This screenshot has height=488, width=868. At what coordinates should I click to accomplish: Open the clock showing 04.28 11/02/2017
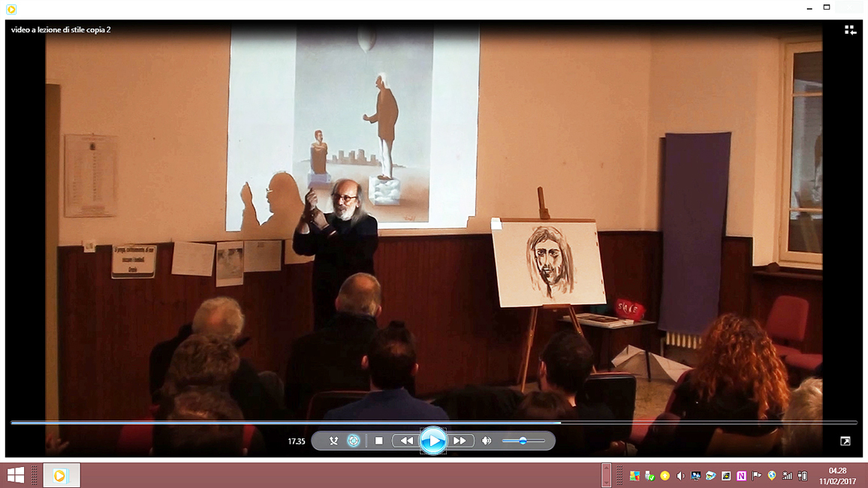(x=837, y=476)
